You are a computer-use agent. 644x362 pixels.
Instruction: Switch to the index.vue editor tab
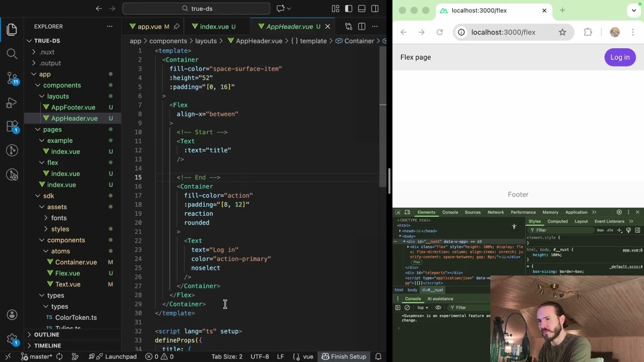[214, 27]
